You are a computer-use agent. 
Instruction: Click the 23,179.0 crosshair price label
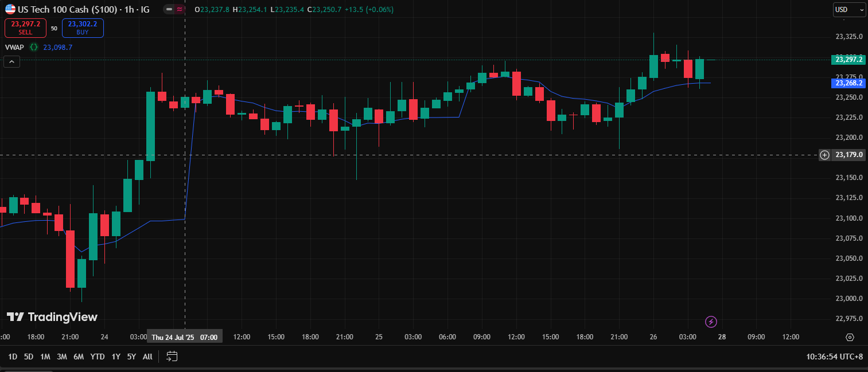(x=849, y=155)
